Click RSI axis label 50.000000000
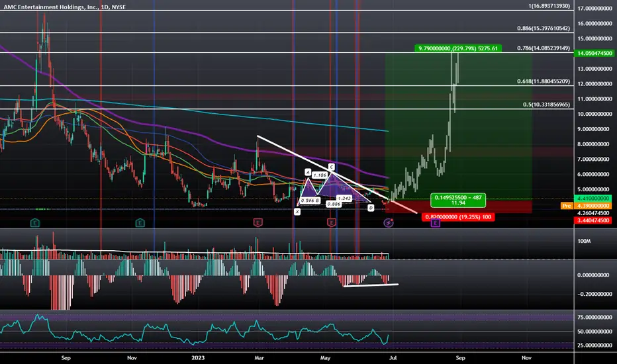Image resolution: width=617 pixels, height=364 pixels. (x=594, y=332)
